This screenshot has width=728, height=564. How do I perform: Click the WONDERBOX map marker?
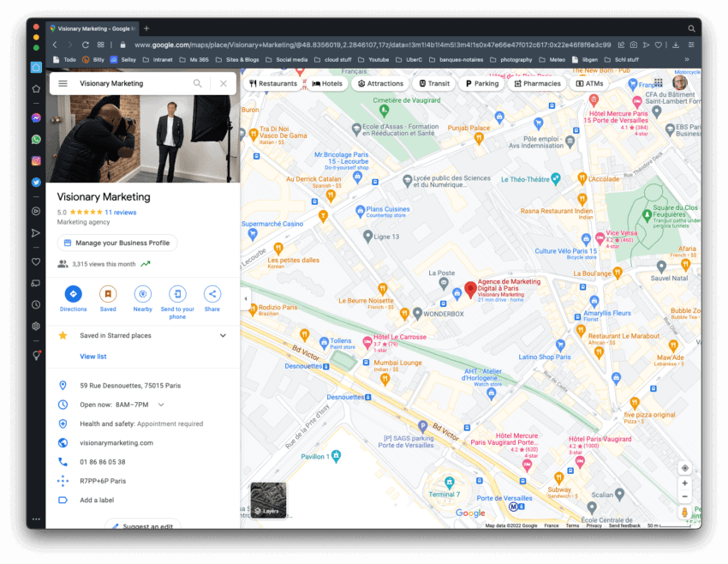(x=417, y=314)
